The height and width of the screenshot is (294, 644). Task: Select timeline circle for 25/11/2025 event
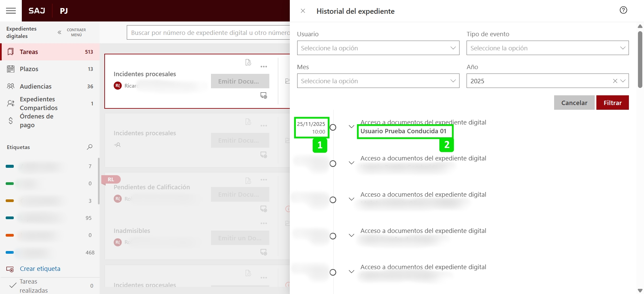point(333,128)
